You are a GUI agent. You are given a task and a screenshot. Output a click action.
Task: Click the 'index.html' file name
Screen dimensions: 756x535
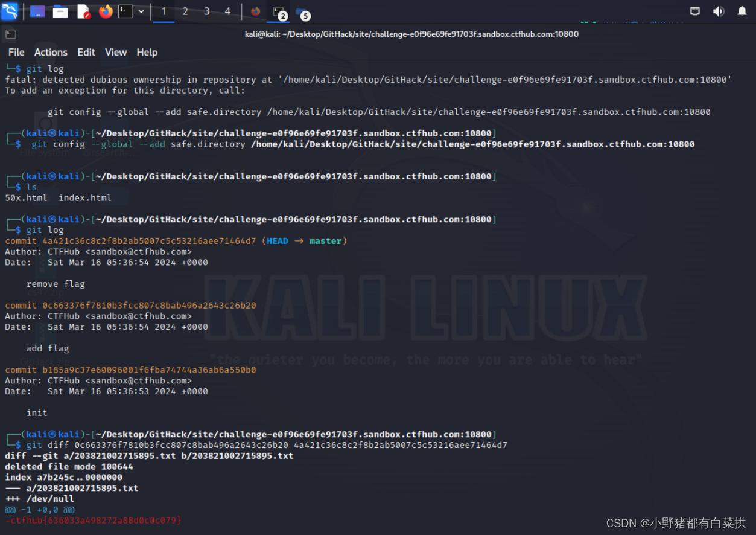coord(85,198)
